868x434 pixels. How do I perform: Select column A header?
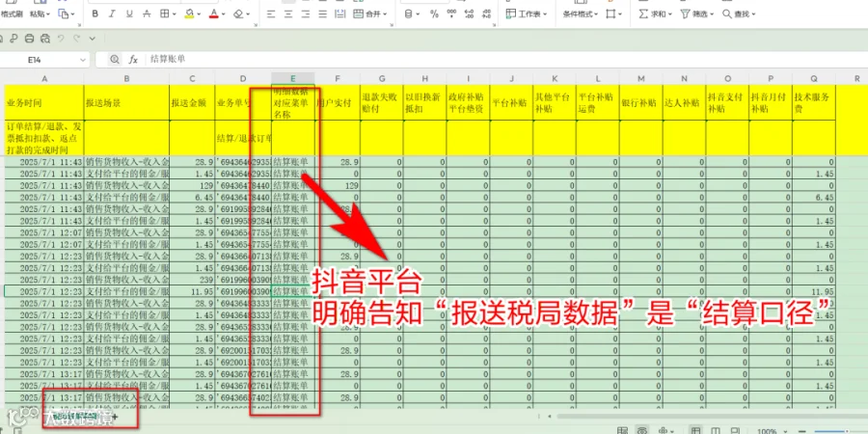(x=44, y=79)
